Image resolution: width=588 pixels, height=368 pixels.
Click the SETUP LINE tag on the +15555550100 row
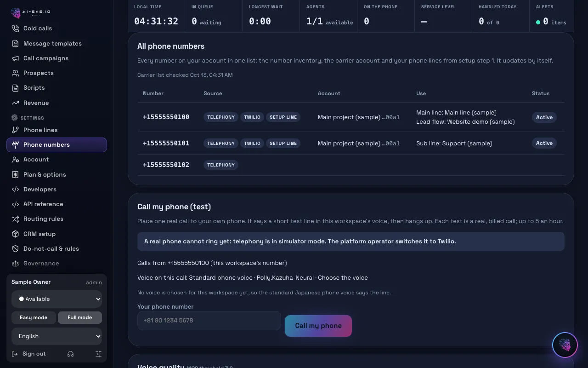coord(283,117)
